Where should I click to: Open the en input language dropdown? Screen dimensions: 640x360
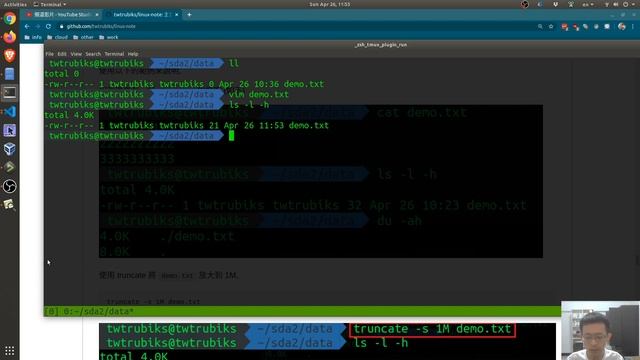[x=588, y=4]
